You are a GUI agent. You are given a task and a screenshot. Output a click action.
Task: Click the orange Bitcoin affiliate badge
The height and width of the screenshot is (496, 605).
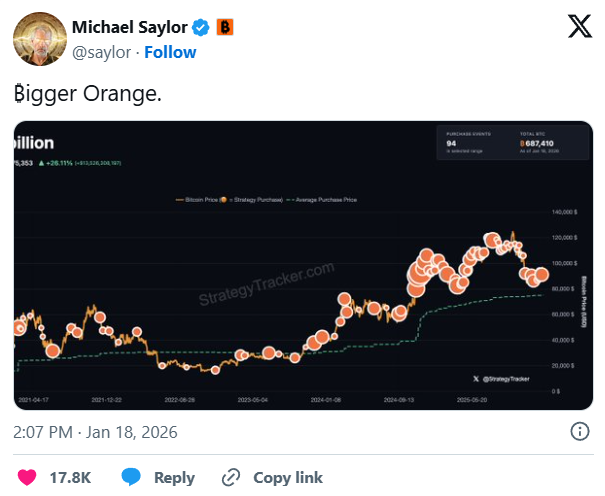[226, 28]
